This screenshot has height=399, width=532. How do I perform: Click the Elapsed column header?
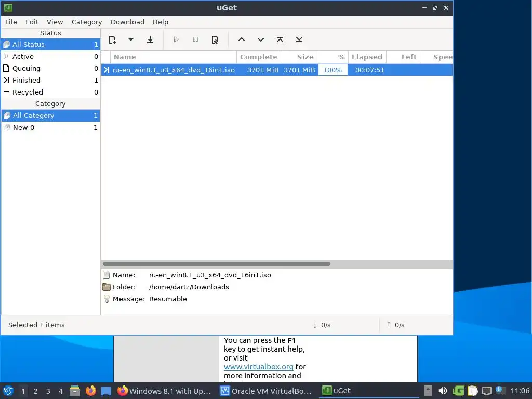[x=367, y=57]
